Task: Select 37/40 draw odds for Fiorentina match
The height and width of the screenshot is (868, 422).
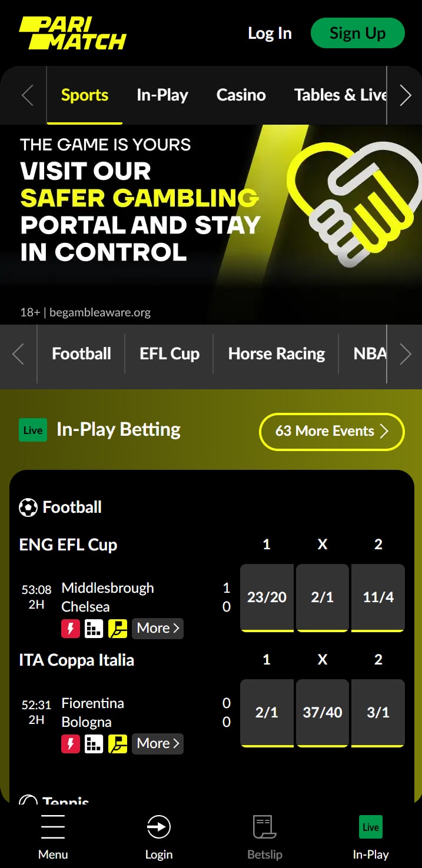Action: pyautogui.click(x=323, y=713)
